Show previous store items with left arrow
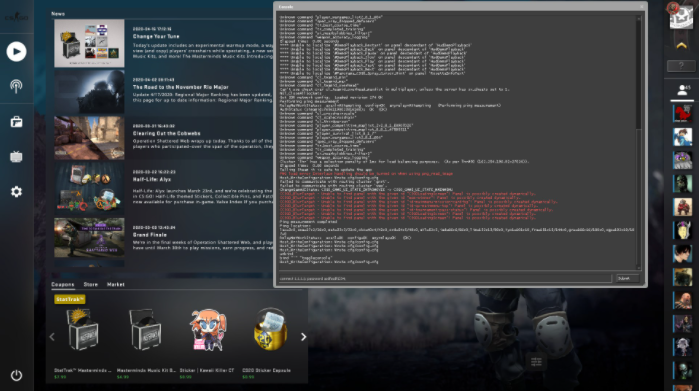699x391 pixels. tap(52, 337)
